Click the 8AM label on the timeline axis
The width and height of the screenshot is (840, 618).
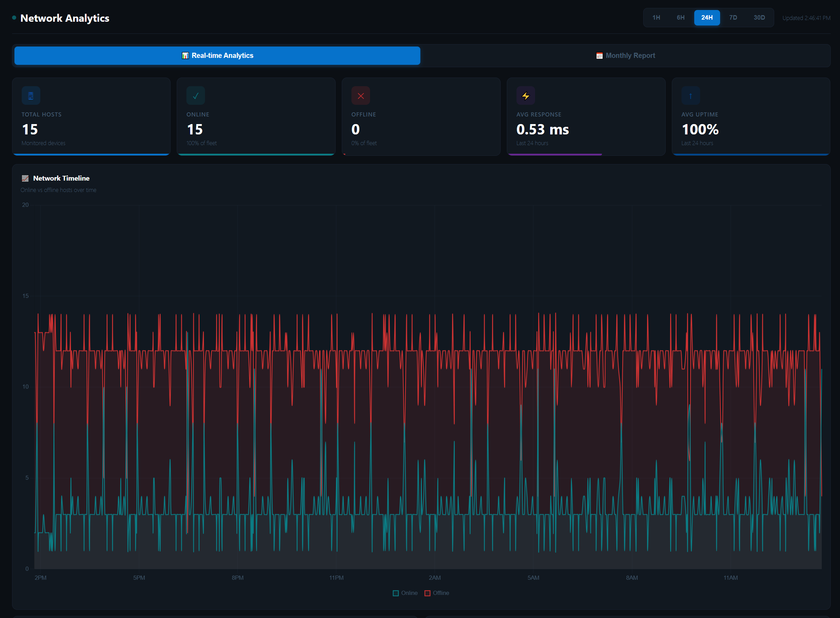point(632,578)
